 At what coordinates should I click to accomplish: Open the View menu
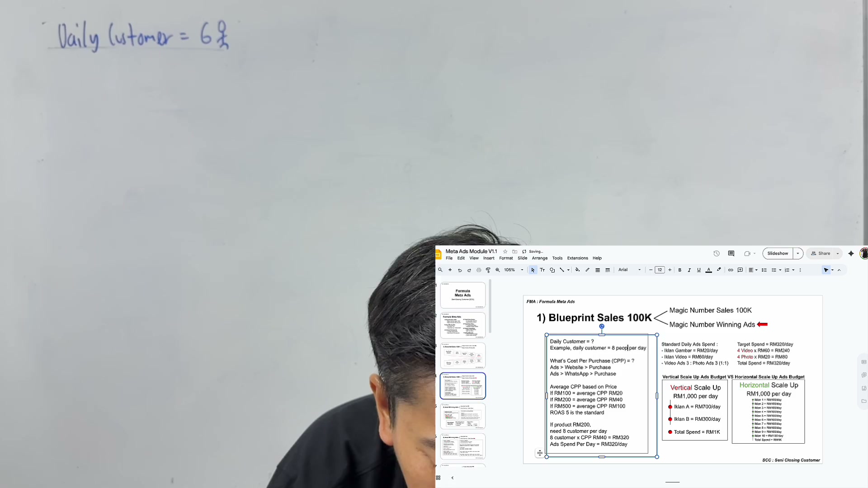474,258
